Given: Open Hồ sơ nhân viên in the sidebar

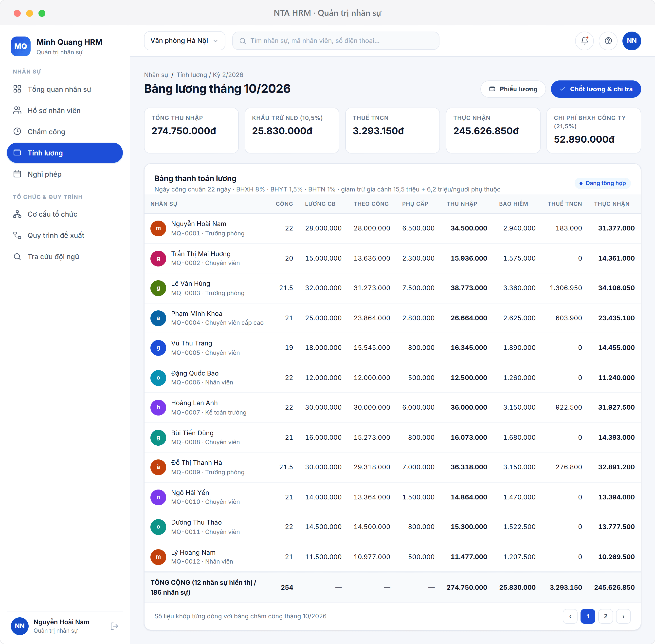Looking at the screenshot, I should point(65,111).
